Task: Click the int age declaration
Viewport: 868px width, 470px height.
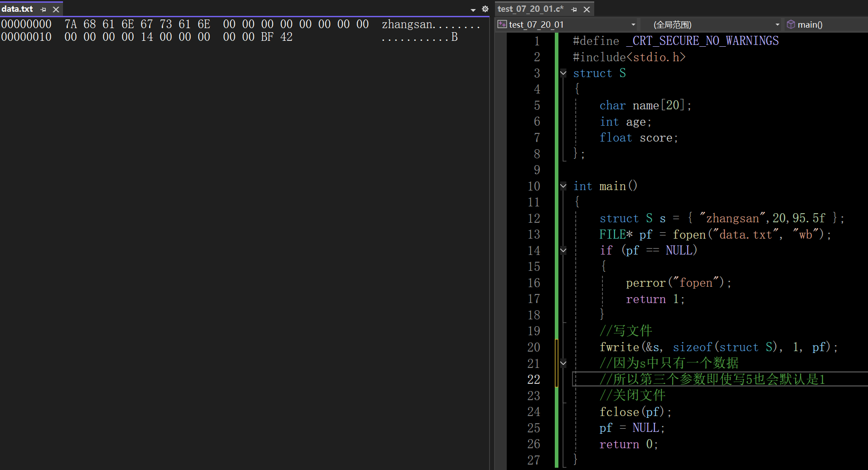Action: 626,122
